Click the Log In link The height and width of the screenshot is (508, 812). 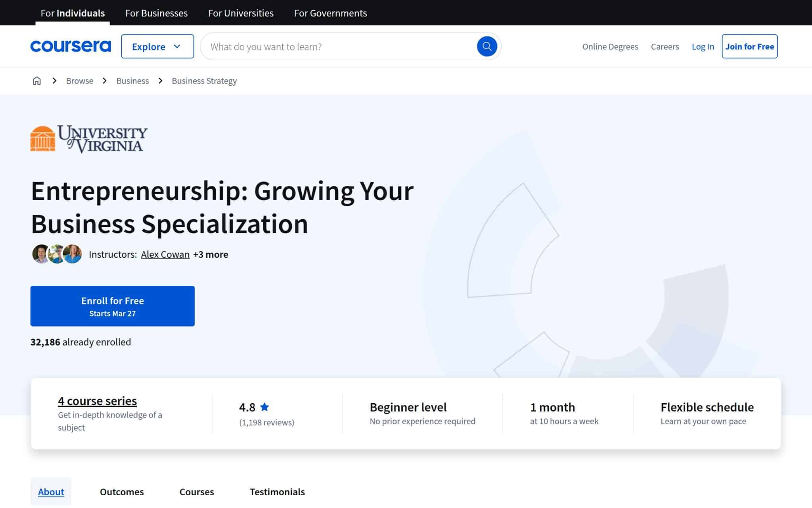coord(703,46)
